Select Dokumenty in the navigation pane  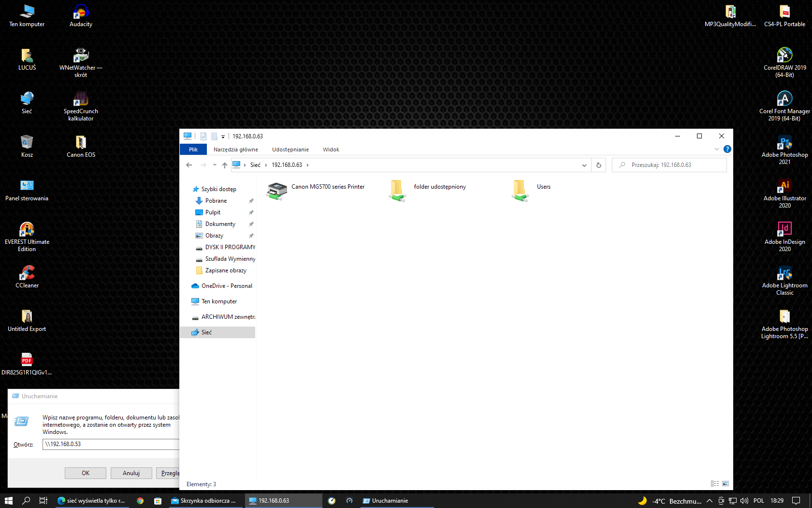pos(221,224)
